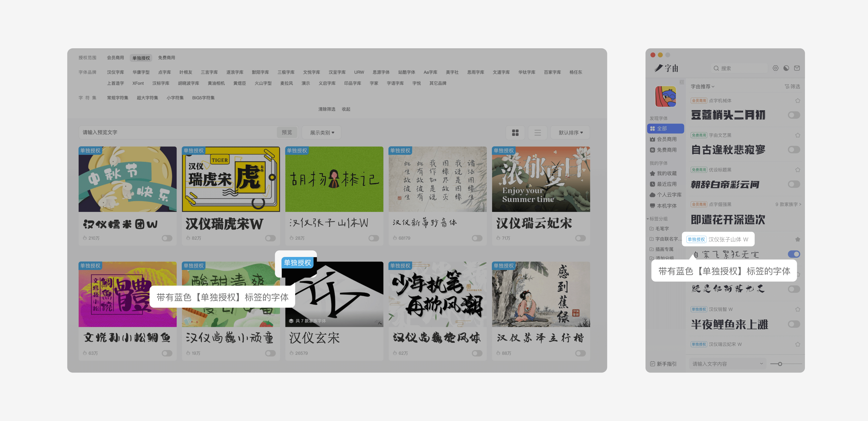Filter by 站酷字体 brand
This screenshot has height=421, width=868.
(406, 72)
